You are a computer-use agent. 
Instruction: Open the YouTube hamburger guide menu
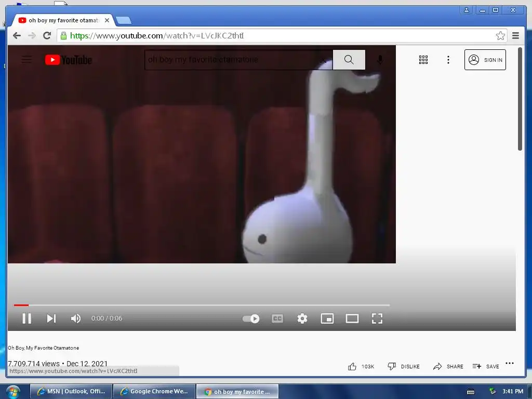[26, 60]
